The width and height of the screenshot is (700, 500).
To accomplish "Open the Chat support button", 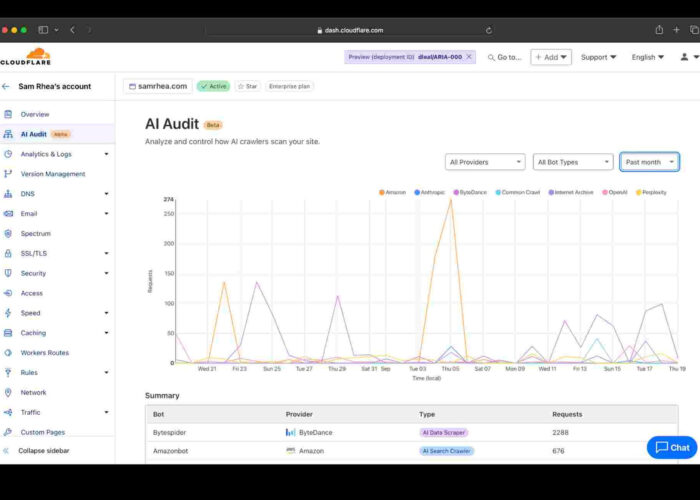I will tap(672, 447).
